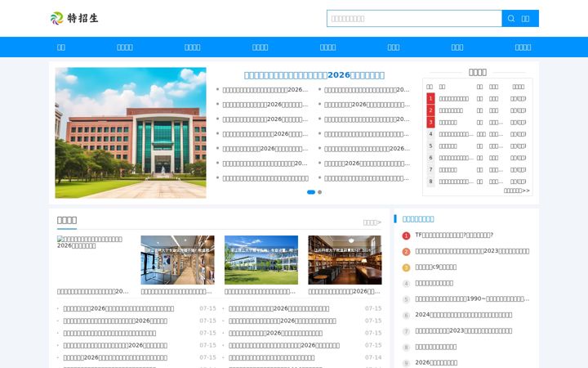
Task: Open hot list item starting with '2024'
Action: (x=464, y=315)
